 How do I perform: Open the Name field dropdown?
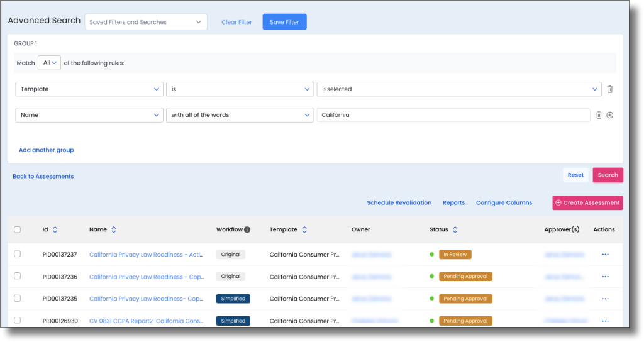pyautogui.click(x=89, y=115)
